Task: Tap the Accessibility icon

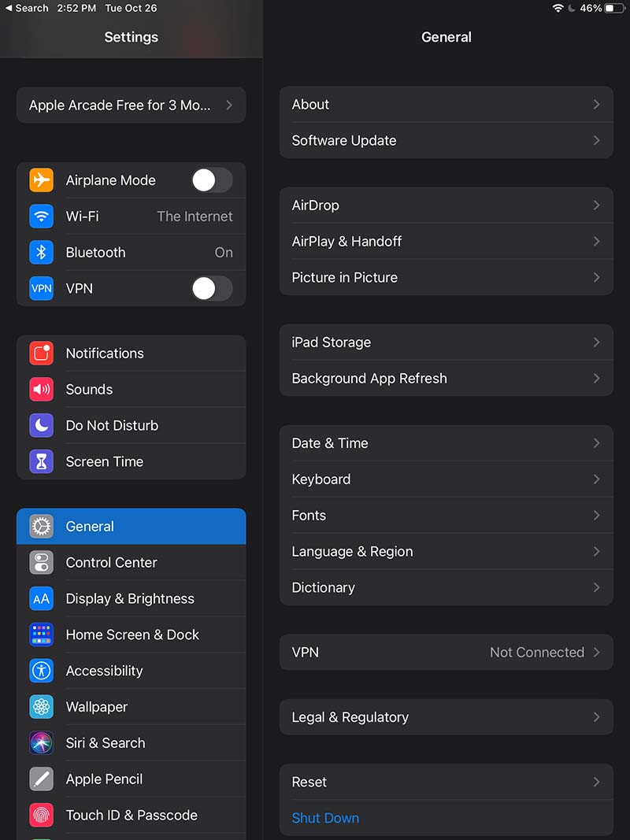Action: tap(42, 671)
